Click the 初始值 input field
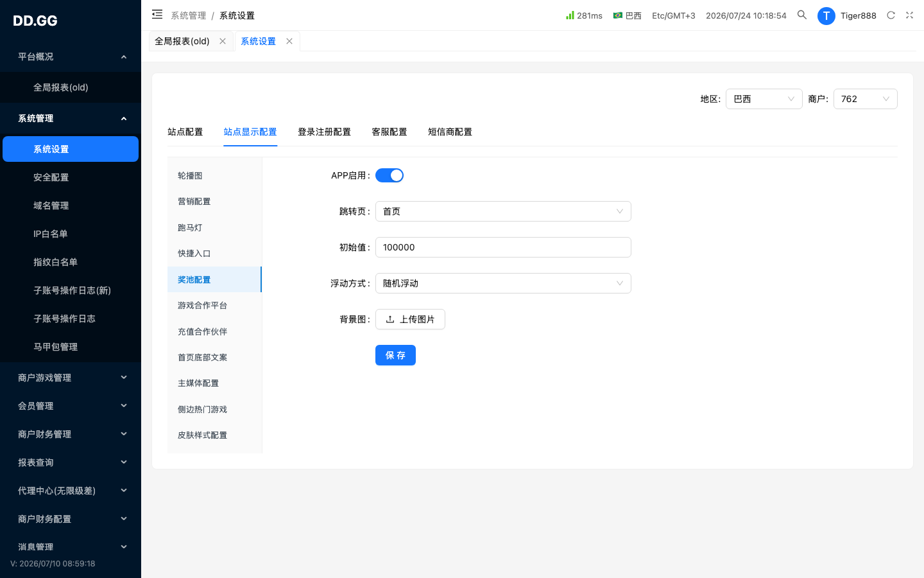The height and width of the screenshot is (578, 924). (503, 247)
